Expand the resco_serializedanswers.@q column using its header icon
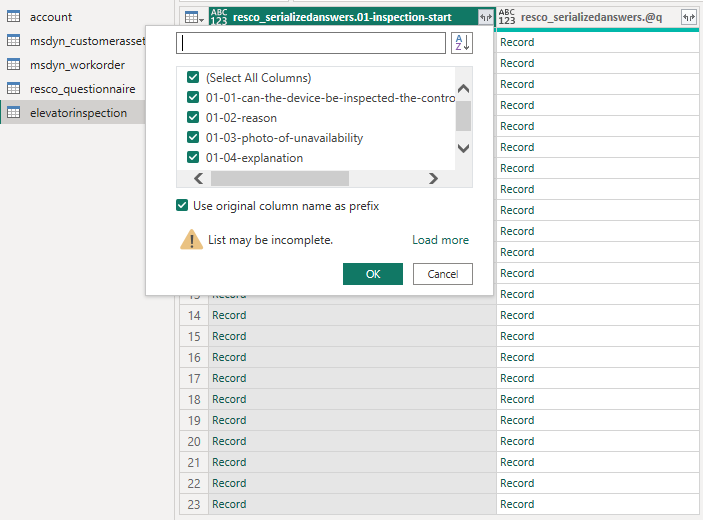 pos(688,17)
